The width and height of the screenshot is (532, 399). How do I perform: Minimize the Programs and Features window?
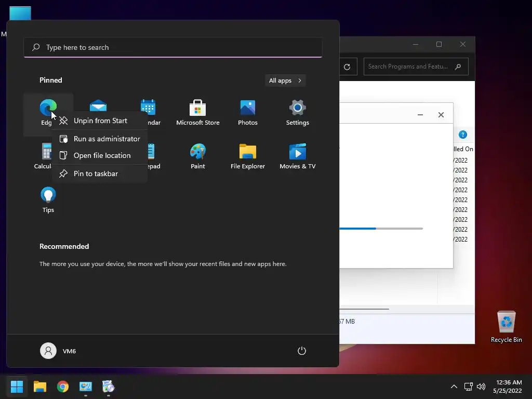[x=415, y=44]
